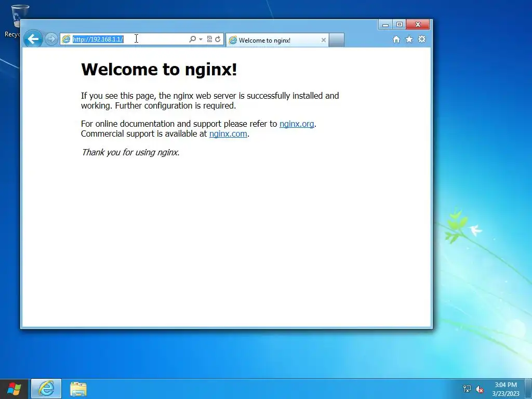Open Favorites with the star icon

coord(409,39)
